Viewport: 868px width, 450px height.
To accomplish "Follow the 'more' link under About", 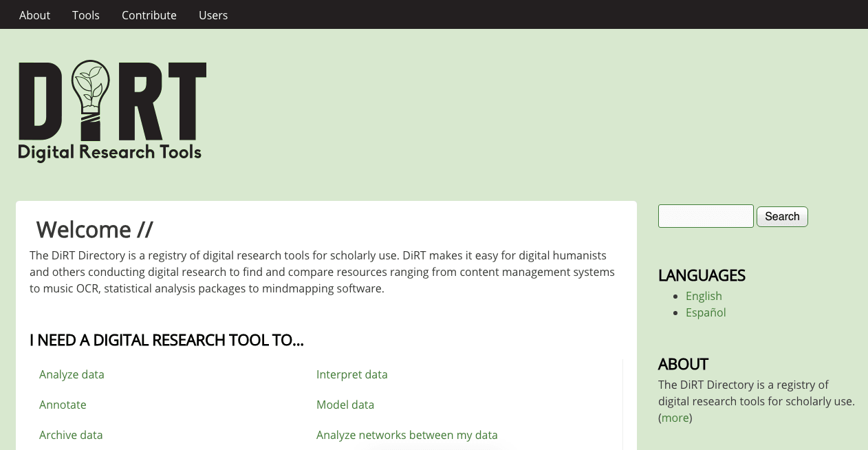I will pos(675,418).
